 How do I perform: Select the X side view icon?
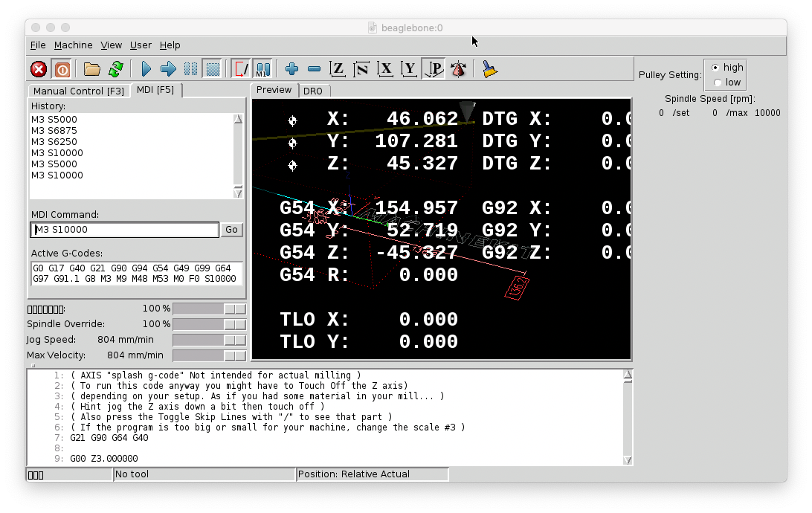(x=385, y=69)
